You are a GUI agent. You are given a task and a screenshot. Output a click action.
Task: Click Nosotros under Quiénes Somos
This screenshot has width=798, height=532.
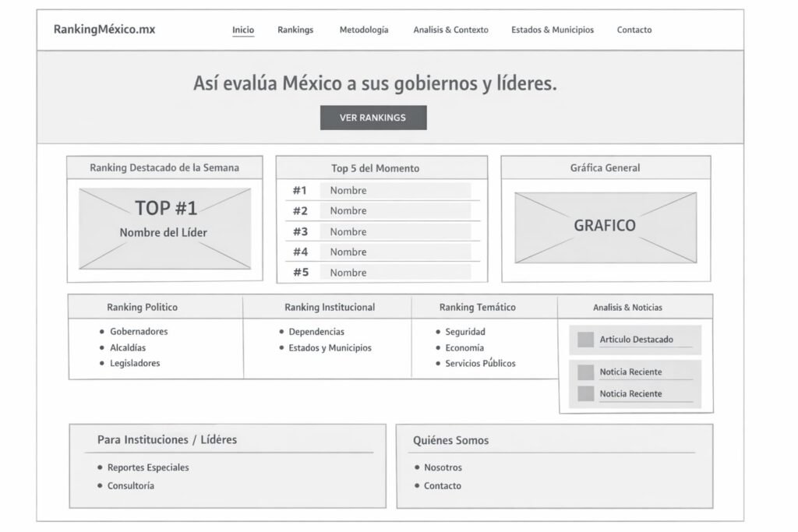[443, 468]
